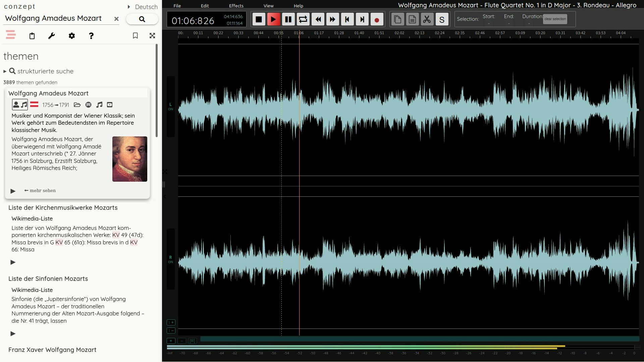
Task: Expand the strukturierte suche section
Action: tap(39, 71)
